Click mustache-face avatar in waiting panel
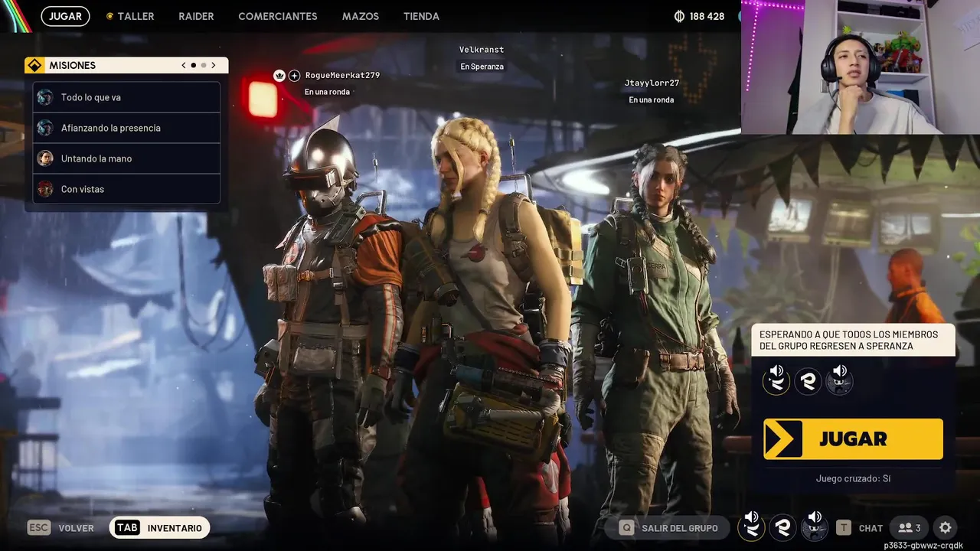 pyautogui.click(x=840, y=382)
